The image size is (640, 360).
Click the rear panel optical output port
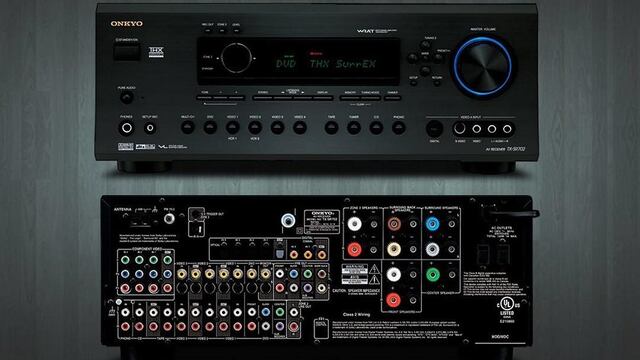[280, 254]
